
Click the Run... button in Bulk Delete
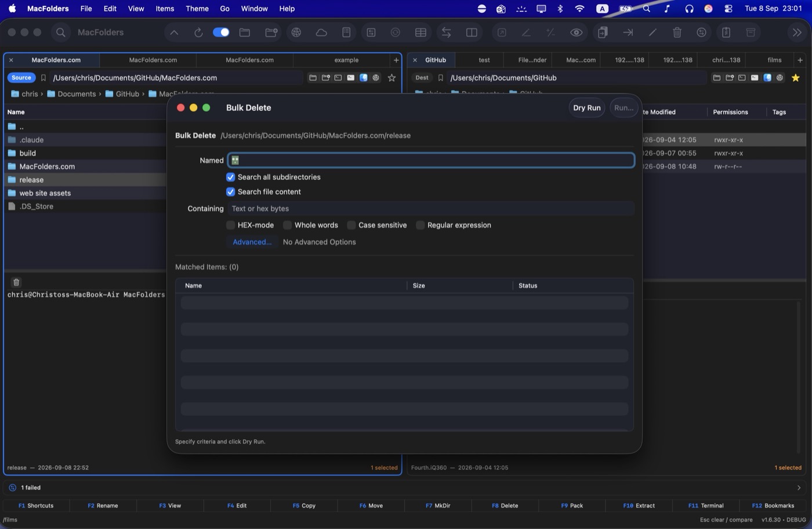623,108
